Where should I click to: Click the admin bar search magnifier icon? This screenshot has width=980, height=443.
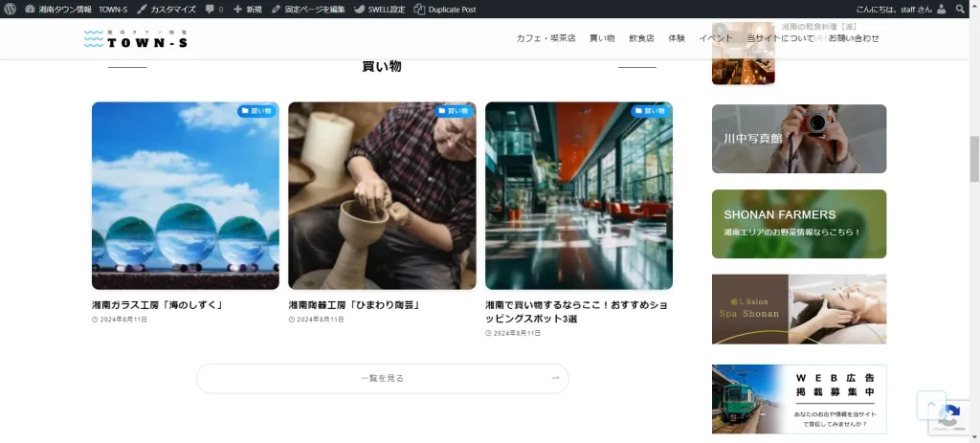coord(961,10)
